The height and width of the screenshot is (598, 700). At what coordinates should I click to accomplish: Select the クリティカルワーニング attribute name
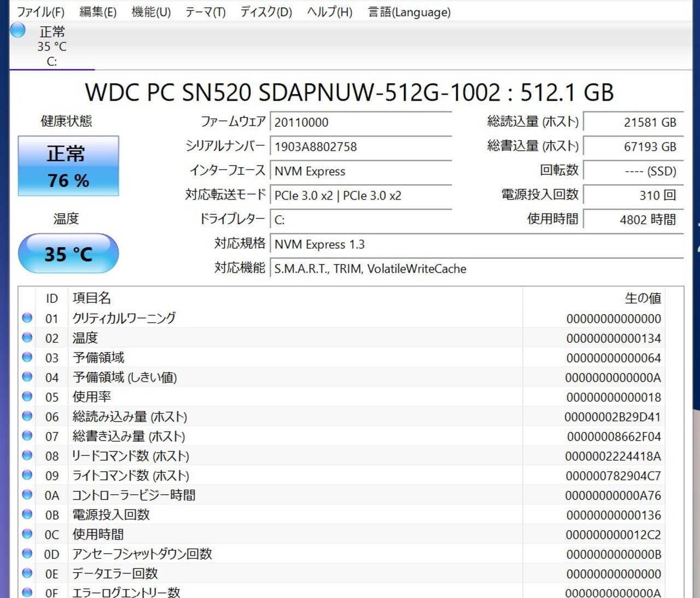[124, 318]
